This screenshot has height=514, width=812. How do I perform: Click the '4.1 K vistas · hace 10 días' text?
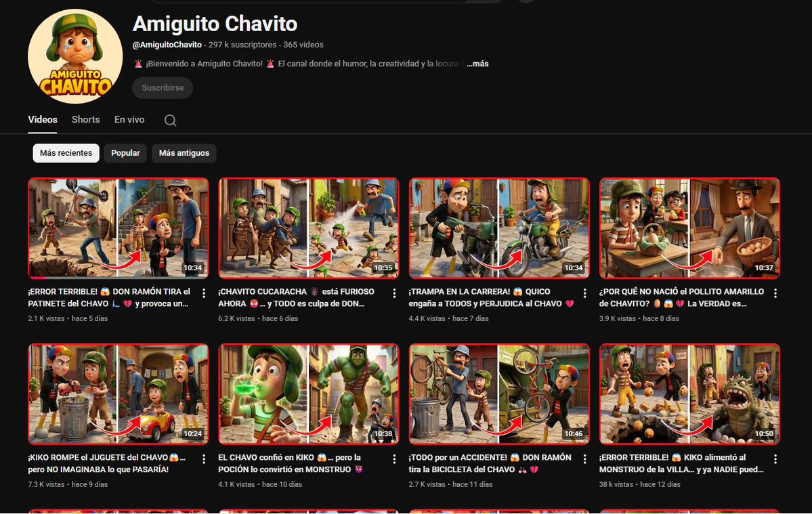pyautogui.click(x=260, y=484)
